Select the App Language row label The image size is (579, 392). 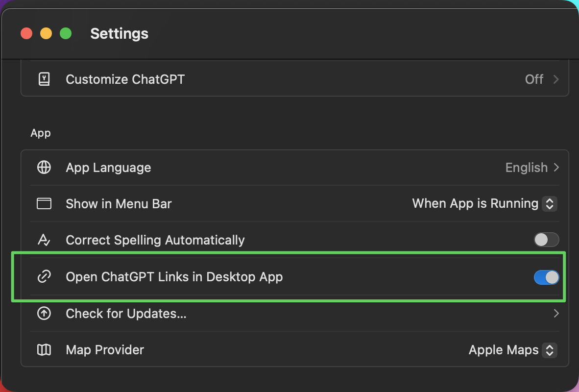(x=108, y=168)
